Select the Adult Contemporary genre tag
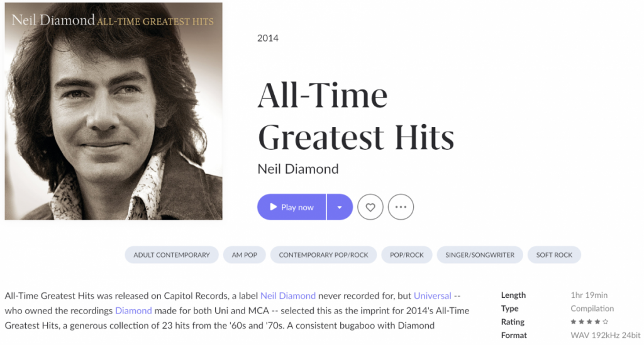The image size is (644, 345). click(x=172, y=255)
